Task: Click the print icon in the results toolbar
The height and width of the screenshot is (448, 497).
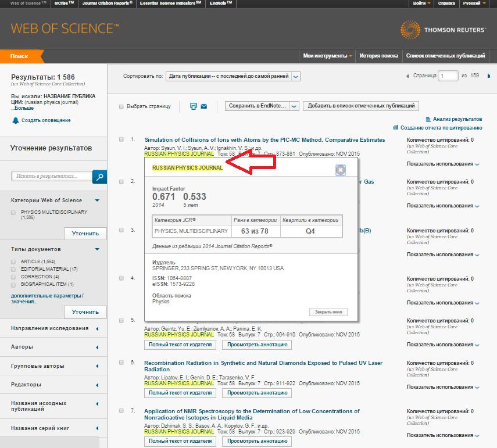Action: [x=194, y=106]
